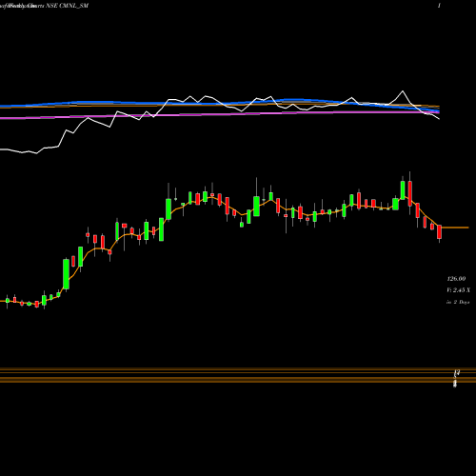
Task: Click the 'in 2 Days' label
Action: [458, 302]
